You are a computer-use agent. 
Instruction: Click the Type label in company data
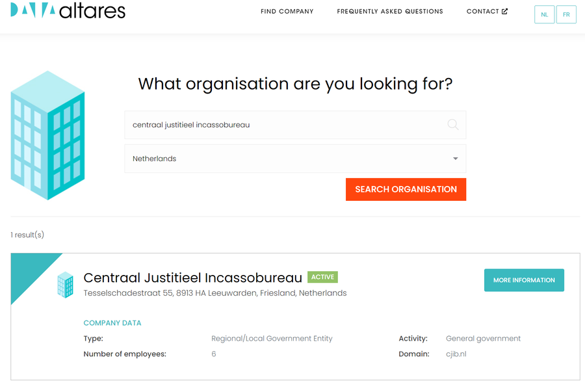tap(93, 339)
